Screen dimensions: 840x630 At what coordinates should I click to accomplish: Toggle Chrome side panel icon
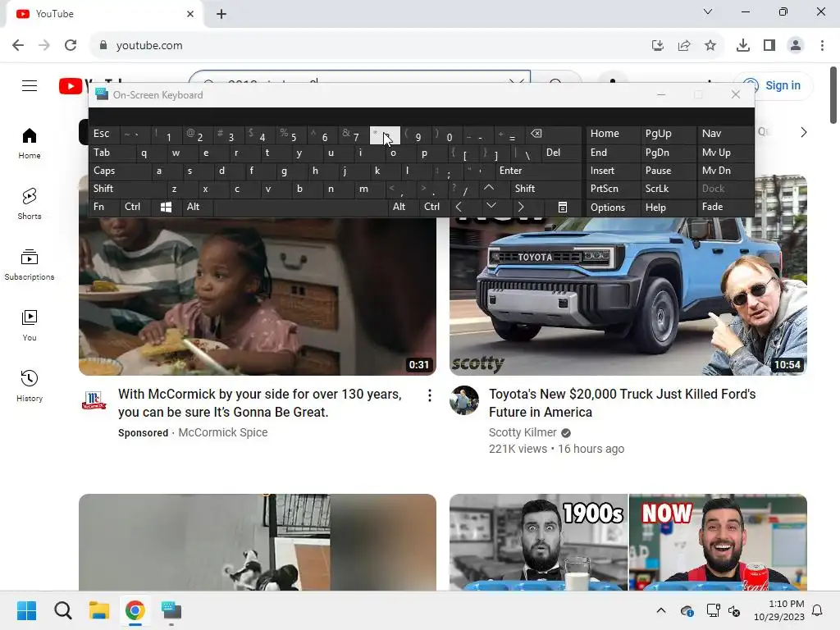pyautogui.click(x=769, y=46)
